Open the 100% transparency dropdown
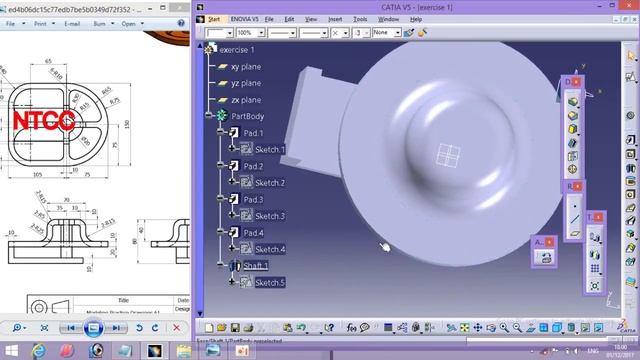Screen dimensions: 640x360 point(261,33)
